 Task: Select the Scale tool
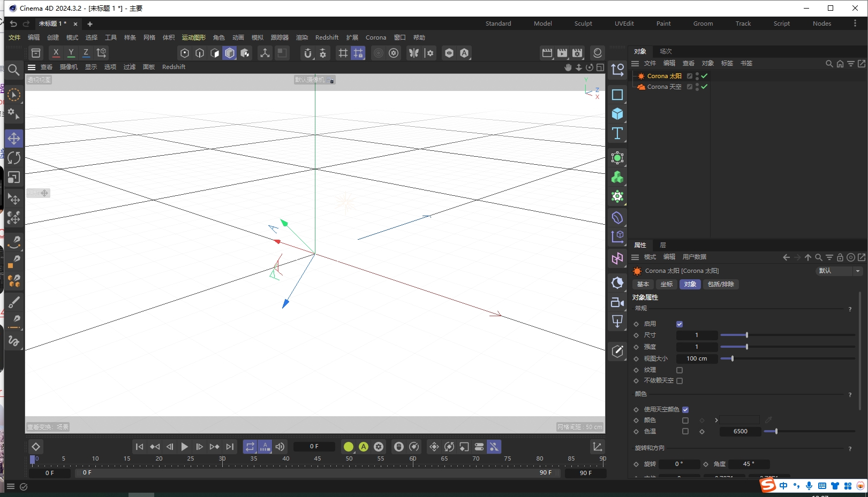click(x=14, y=177)
